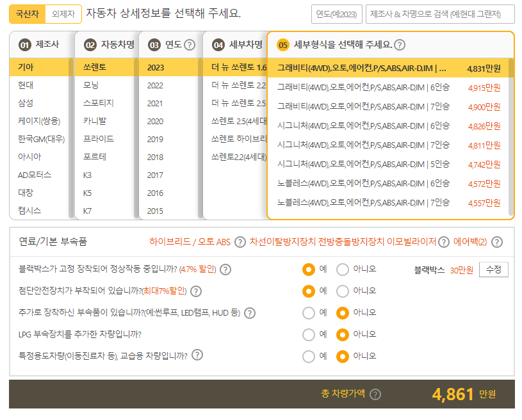
Task: Click the 제조사 & 차명 search field
Action: [440, 14]
